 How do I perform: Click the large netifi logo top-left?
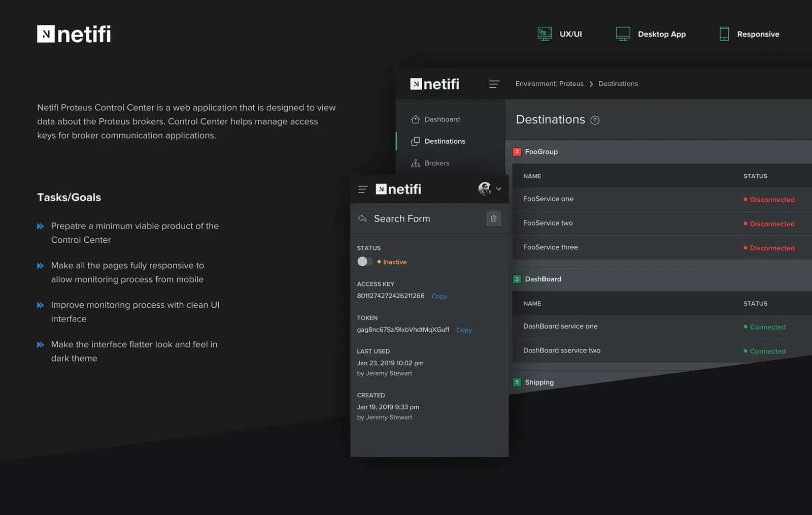click(x=74, y=34)
